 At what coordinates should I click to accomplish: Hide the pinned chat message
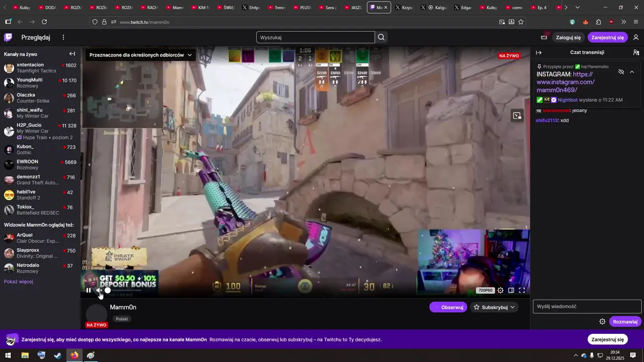pos(621,72)
